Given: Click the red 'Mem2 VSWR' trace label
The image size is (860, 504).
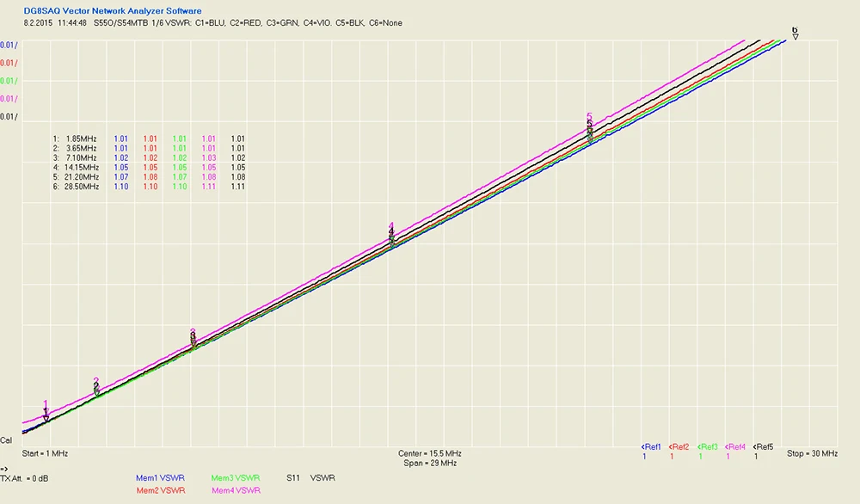Looking at the screenshot, I should click(x=160, y=490).
